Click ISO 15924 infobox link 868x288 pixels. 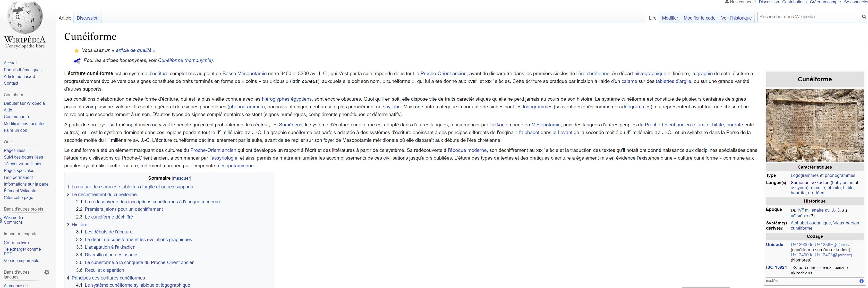[776, 267]
